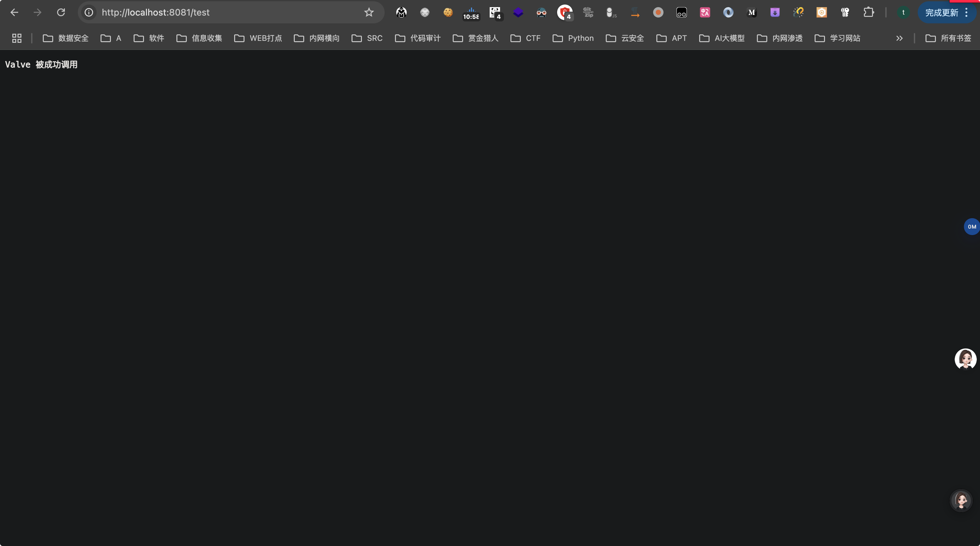
Task: Open the orange record dot extension
Action: (x=658, y=13)
